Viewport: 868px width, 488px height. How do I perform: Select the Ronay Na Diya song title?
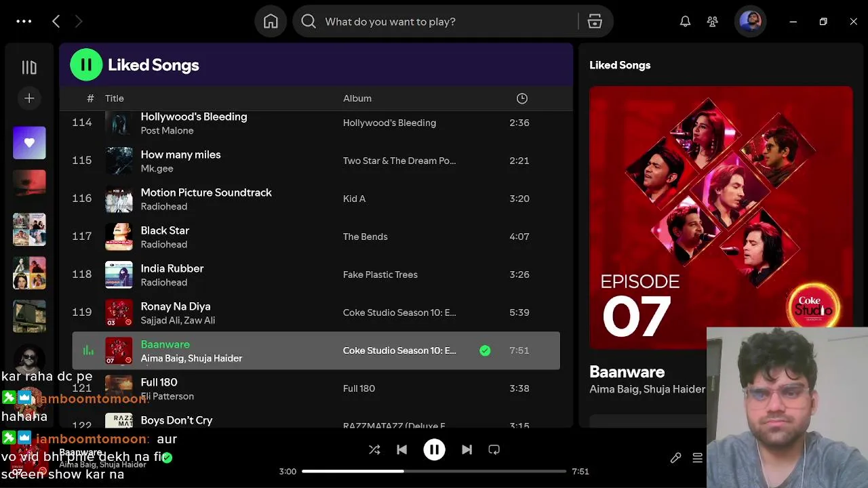pos(176,306)
